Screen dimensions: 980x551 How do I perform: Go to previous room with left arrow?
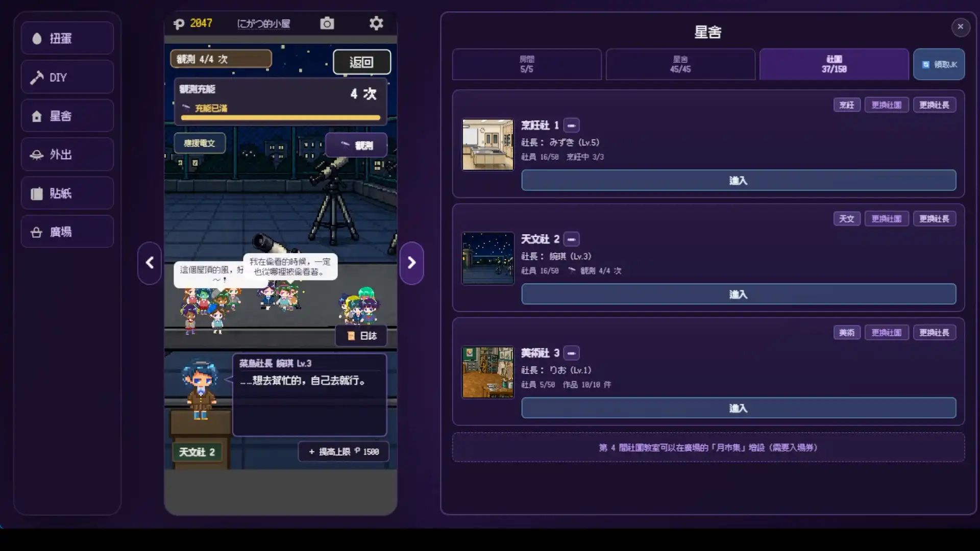tap(150, 263)
